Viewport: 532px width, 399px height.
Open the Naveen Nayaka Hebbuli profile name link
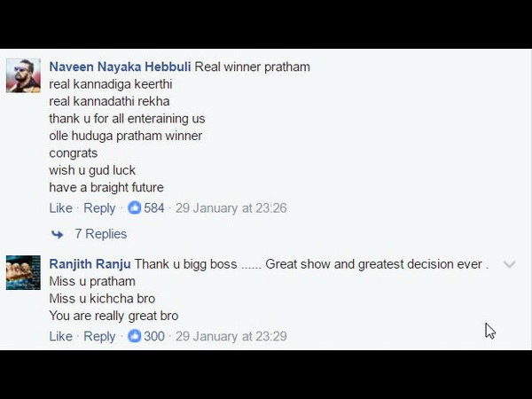[120, 66]
